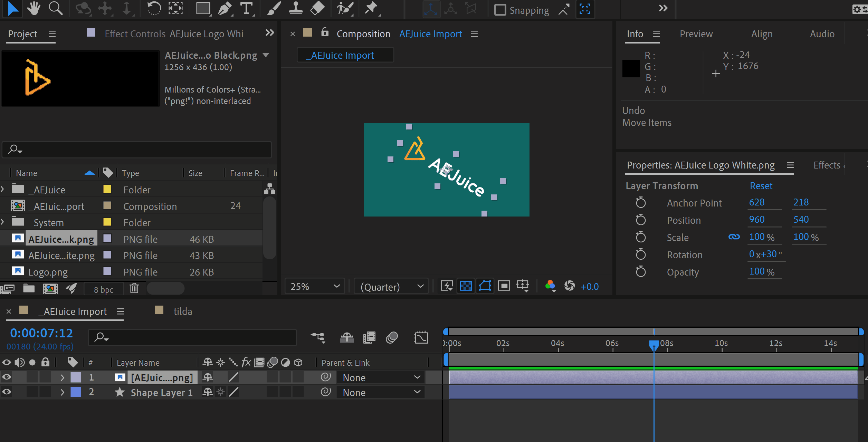Click label color swatch of Shape Layer 1
The height and width of the screenshot is (442, 868).
coord(76,392)
